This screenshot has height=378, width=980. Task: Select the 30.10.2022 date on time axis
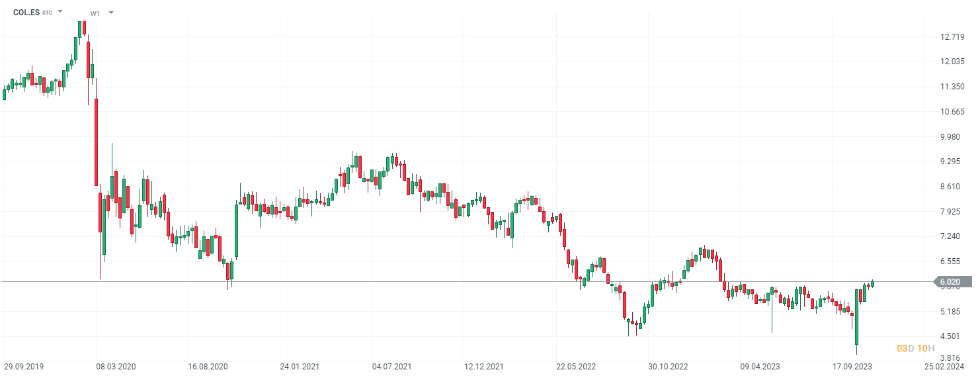[668, 365]
